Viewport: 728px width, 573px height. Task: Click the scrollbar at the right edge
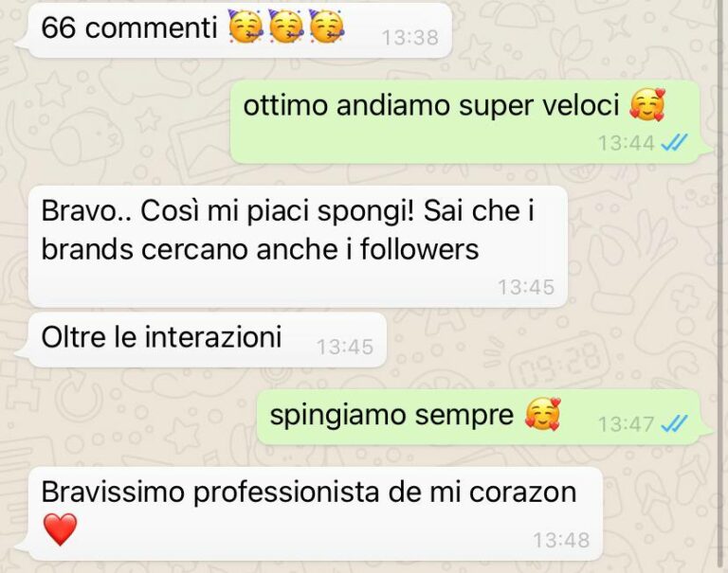tap(720, 286)
